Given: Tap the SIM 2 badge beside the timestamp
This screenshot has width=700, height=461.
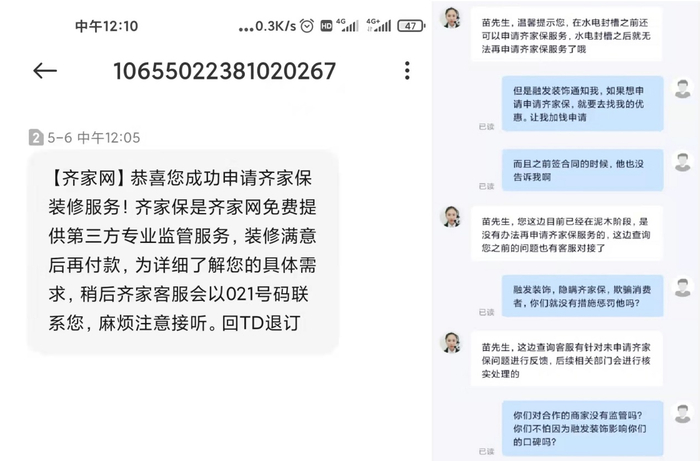Looking at the screenshot, I should click(36, 137).
